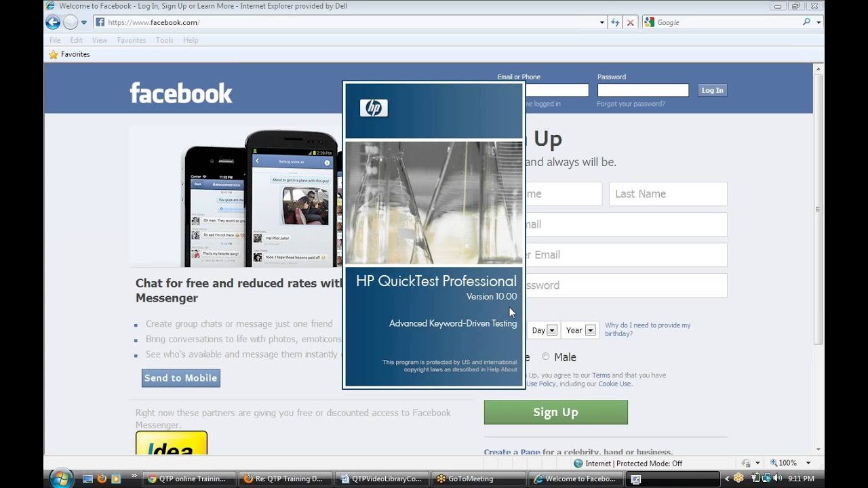This screenshot has height=488, width=868.
Task: Switch to Re: QTP Training taskbar button
Action: click(285, 479)
